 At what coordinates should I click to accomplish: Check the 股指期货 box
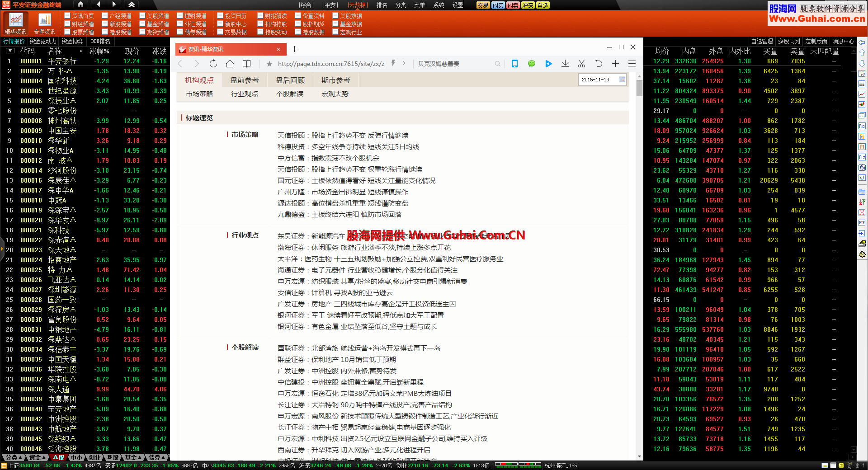tap(298, 24)
